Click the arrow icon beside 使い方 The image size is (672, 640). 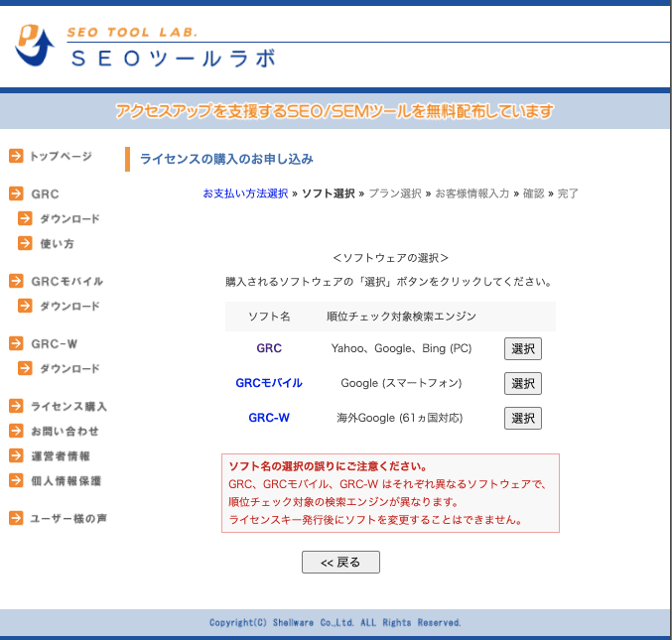25,243
